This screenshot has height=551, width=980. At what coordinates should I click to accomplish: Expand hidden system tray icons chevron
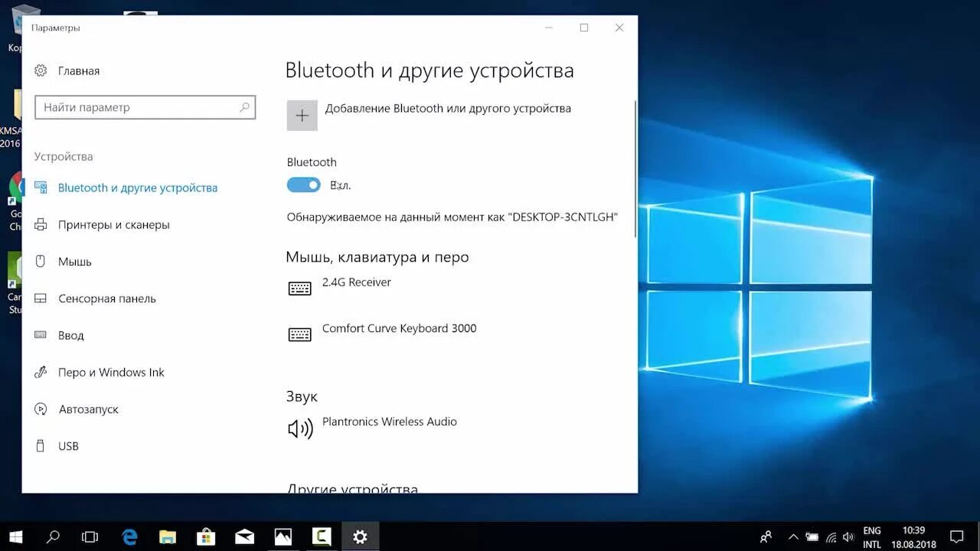tap(793, 537)
